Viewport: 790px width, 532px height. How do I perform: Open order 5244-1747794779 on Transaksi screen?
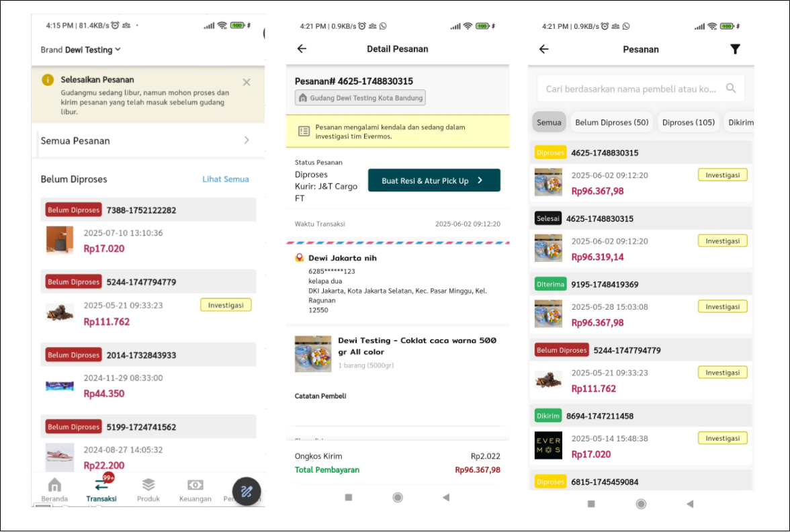[x=148, y=300]
